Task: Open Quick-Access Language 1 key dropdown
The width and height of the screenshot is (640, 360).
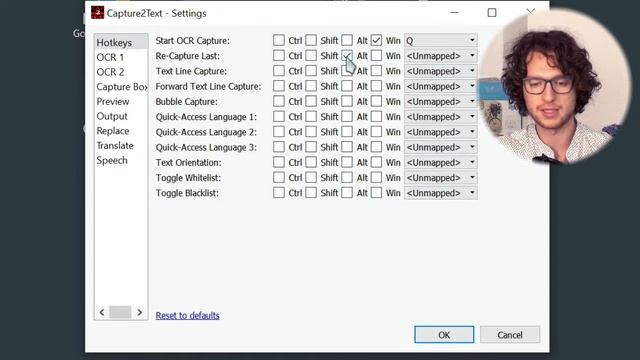Action: click(441, 117)
